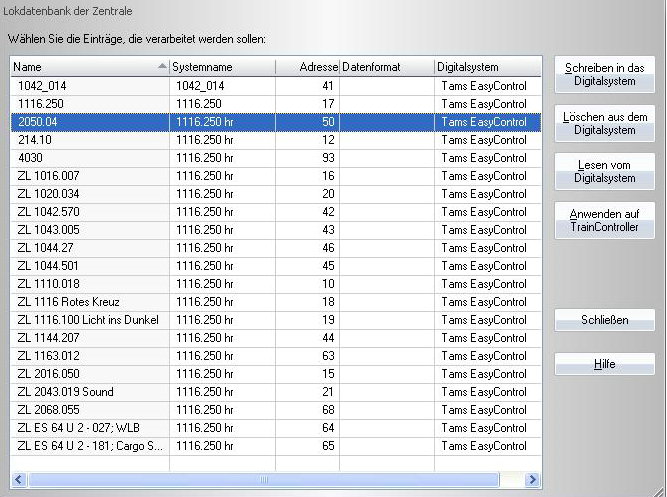Open help via Hilfe button
This screenshot has width=667, height=497.
(604, 365)
